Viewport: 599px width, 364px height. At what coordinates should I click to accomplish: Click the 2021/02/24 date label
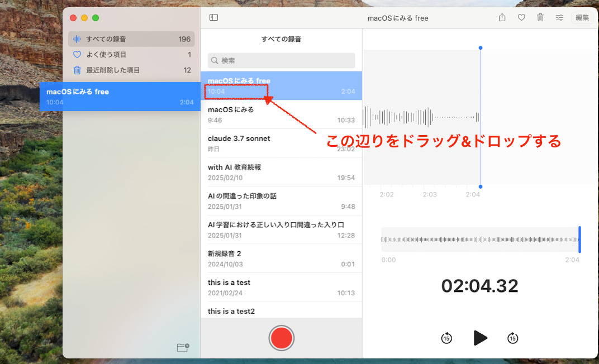pyautogui.click(x=225, y=293)
